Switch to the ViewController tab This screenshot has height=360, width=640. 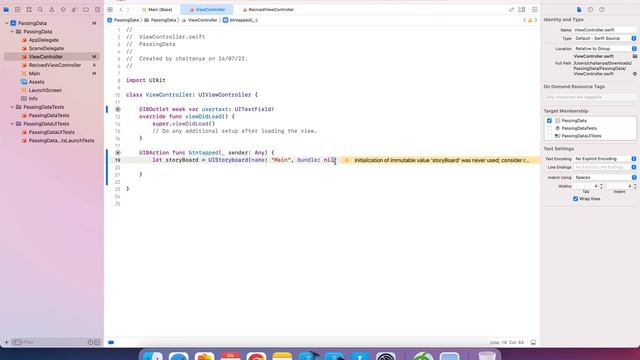(x=207, y=9)
